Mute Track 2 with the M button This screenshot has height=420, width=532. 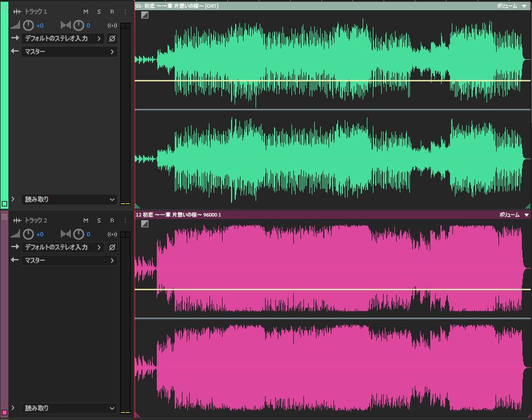click(86, 221)
